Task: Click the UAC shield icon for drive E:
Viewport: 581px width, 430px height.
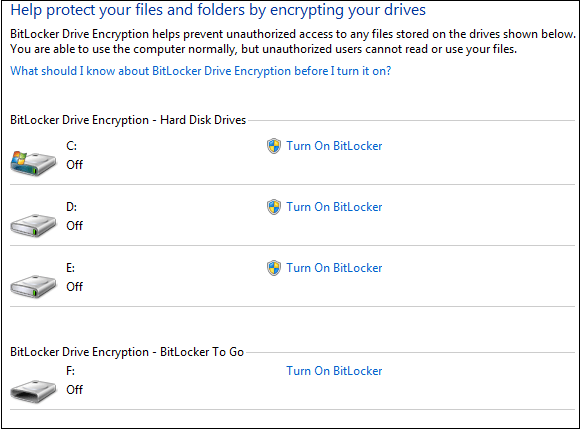Action: click(274, 268)
